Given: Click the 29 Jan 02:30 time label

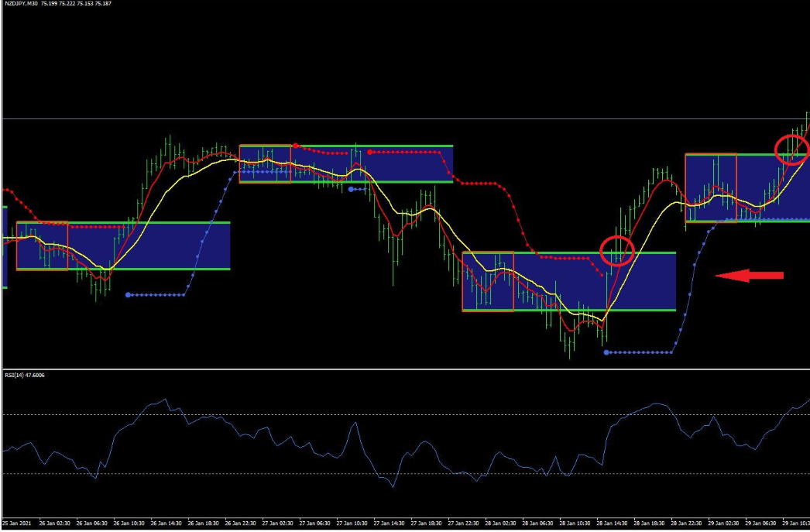Looking at the screenshot, I should [x=724, y=523].
